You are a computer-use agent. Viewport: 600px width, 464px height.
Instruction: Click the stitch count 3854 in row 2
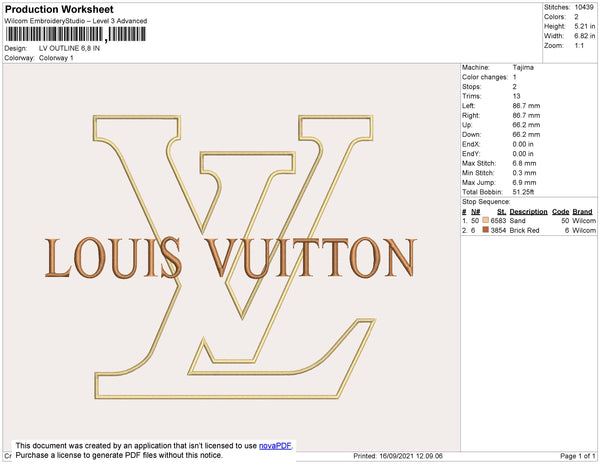click(498, 230)
